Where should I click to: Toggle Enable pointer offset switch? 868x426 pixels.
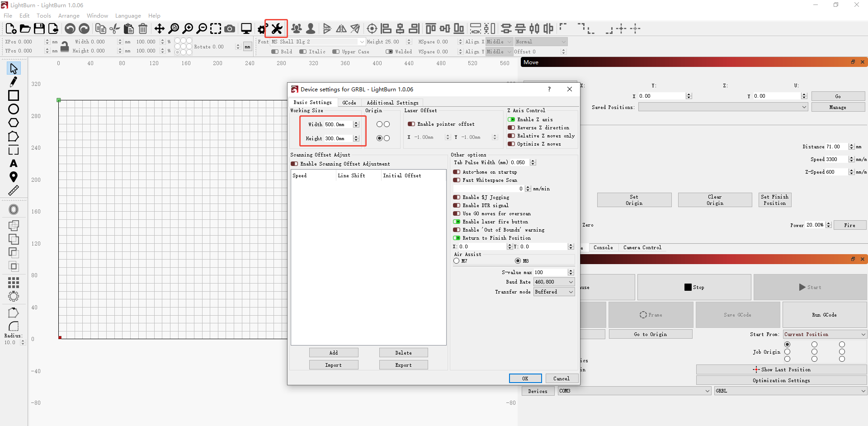411,124
